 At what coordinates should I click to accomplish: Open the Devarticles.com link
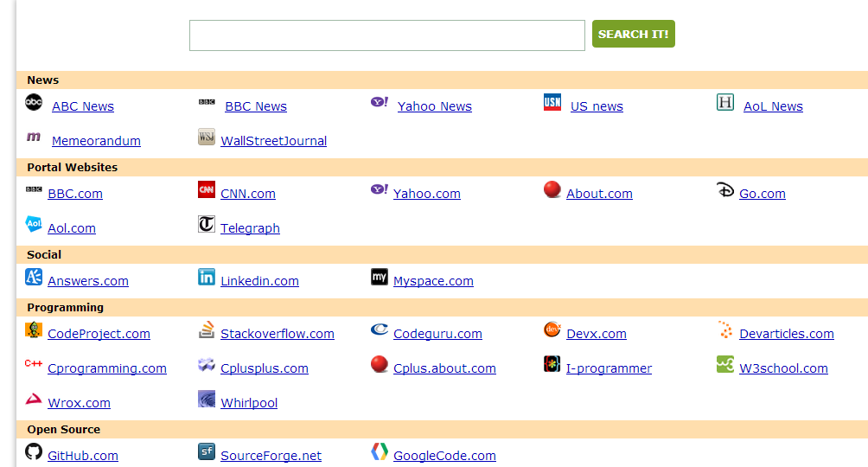click(x=787, y=334)
